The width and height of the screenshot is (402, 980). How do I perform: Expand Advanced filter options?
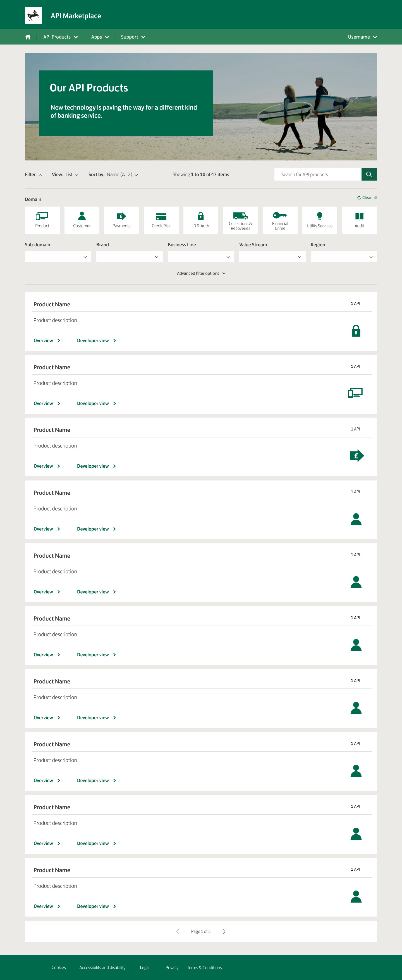point(201,273)
